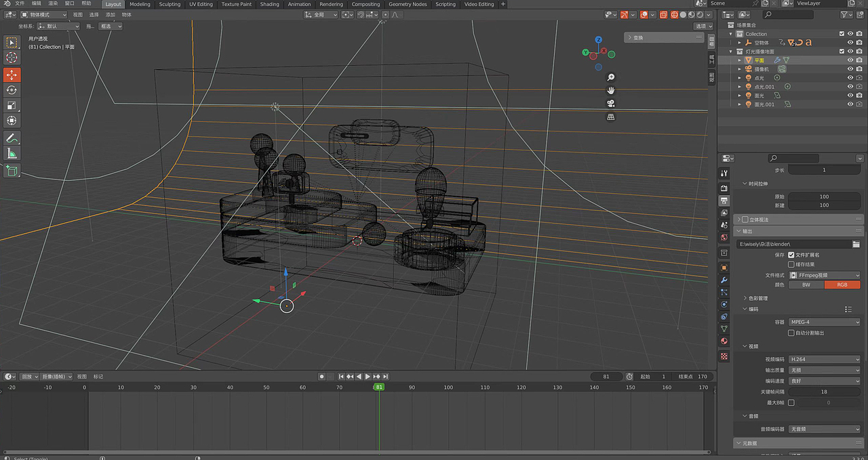Switch to Shading workspace tab
The image size is (868, 460).
[x=269, y=4]
